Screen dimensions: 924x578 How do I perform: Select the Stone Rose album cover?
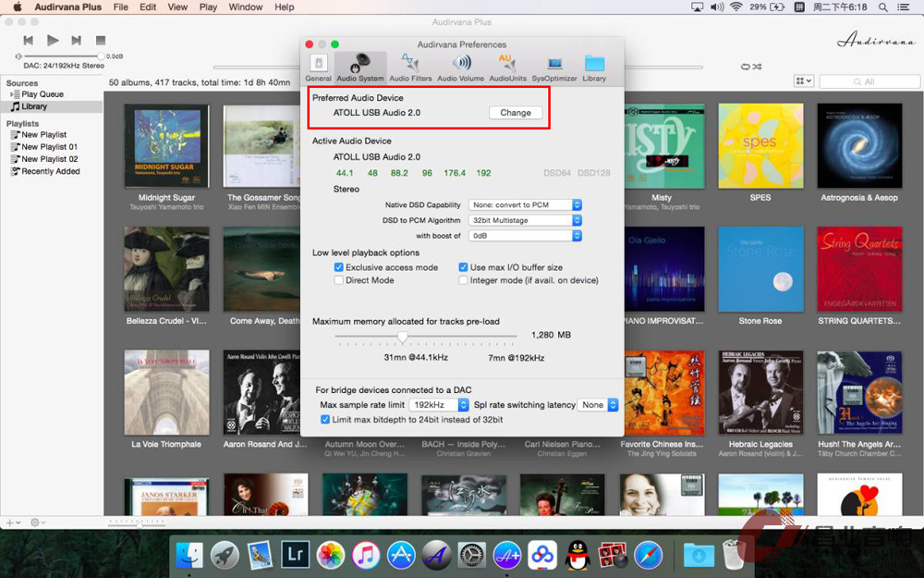[760, 269]
